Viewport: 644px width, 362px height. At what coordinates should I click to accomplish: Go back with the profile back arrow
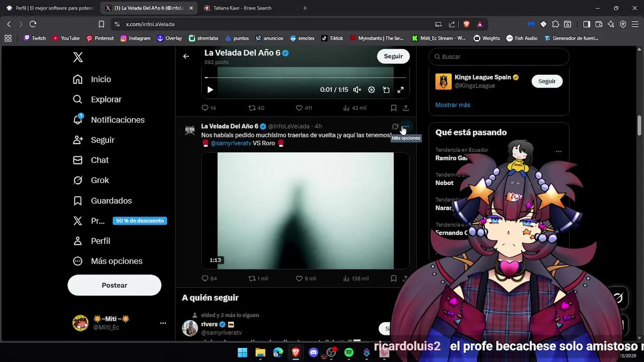pos(186,56)
